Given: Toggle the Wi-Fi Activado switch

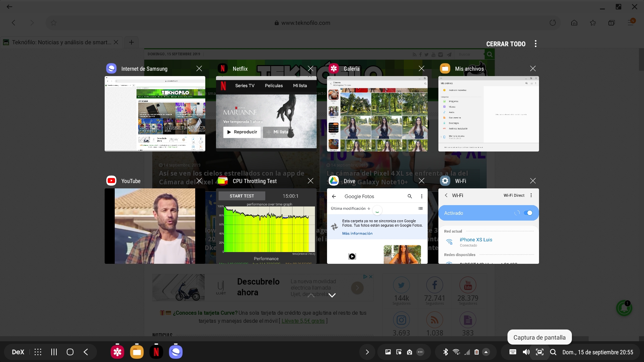Looking at the screenshot, I should [x=528, y=213].
